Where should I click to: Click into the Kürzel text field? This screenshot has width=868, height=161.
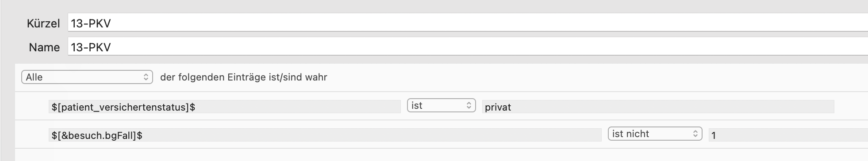468,23
